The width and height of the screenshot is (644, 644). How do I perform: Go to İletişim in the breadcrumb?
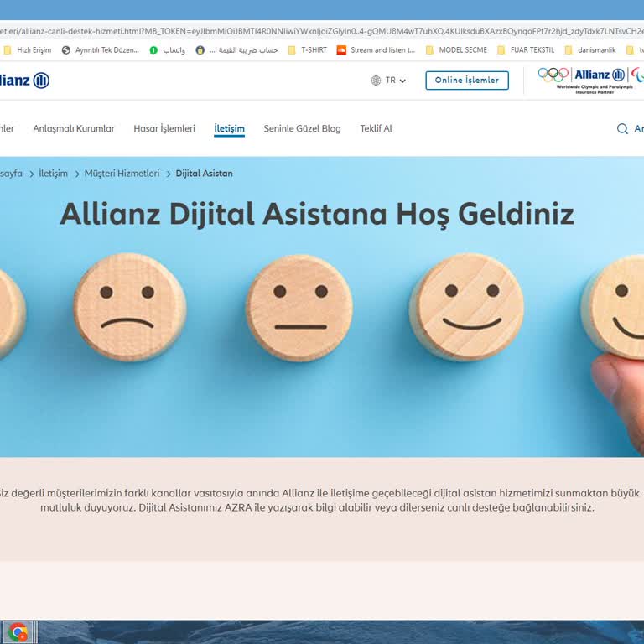[x=53, y=174]
